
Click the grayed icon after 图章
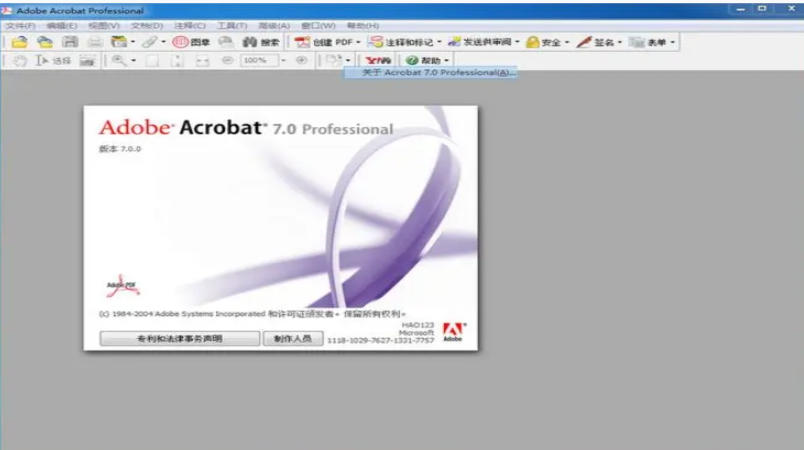pos(226,42)
